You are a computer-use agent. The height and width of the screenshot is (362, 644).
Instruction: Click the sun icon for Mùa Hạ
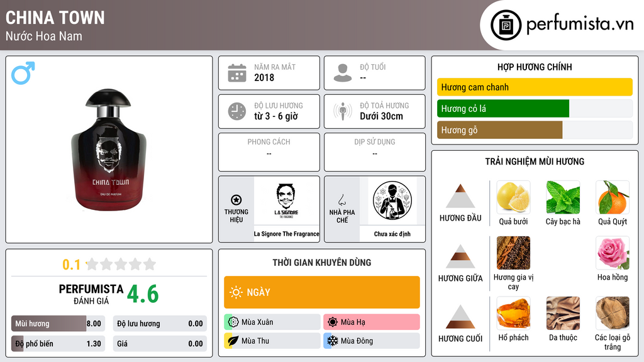coord(333,322)
